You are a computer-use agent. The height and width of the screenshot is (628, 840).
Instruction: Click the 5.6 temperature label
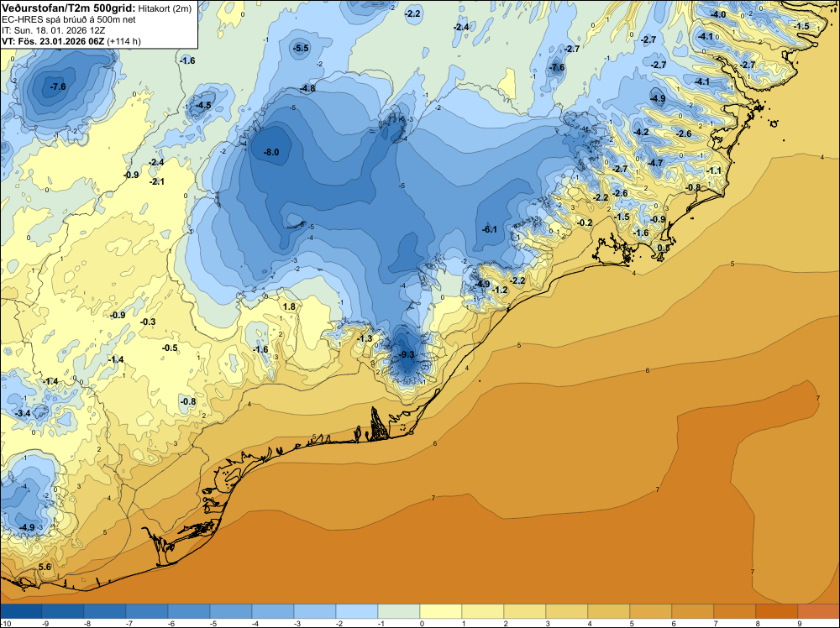click(45, 567)
